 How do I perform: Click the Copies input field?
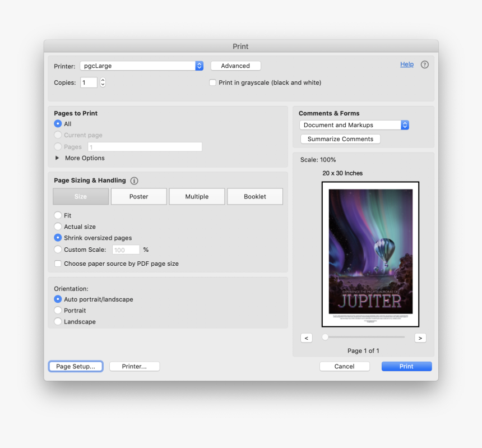(89, 82)
